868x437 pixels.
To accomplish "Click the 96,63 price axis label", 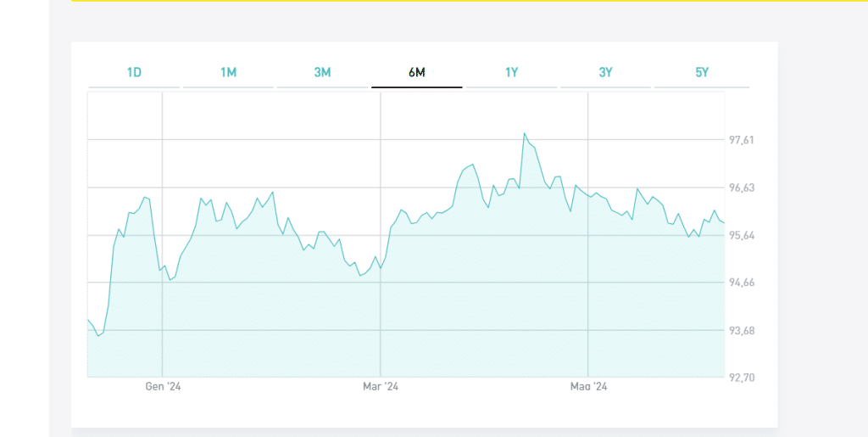I will [742, 188].
